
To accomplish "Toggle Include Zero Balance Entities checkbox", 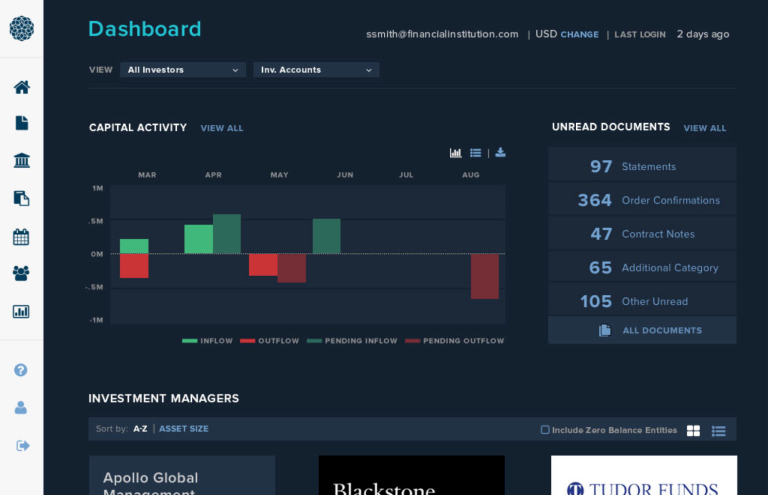I will 545,430.
